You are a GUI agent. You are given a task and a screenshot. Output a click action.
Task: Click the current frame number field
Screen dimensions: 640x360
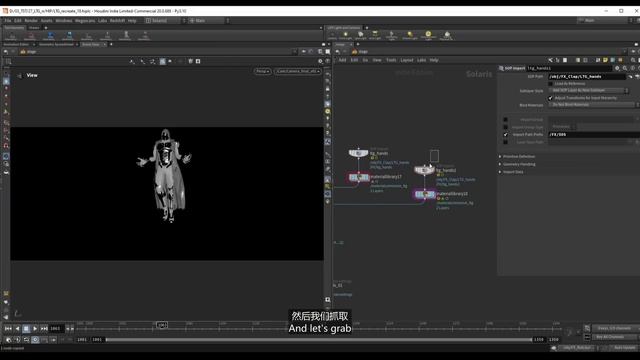point(56,328)
